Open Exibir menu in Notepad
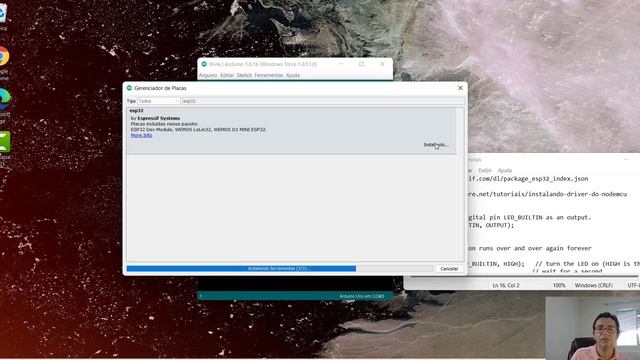Viewport: 640px width, 360px height. pos(485,171)
